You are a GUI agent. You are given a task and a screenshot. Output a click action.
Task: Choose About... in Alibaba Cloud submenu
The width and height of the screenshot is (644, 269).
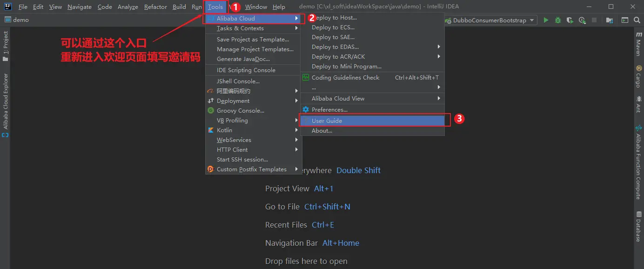pyautogui.click(x=372, y=131)
